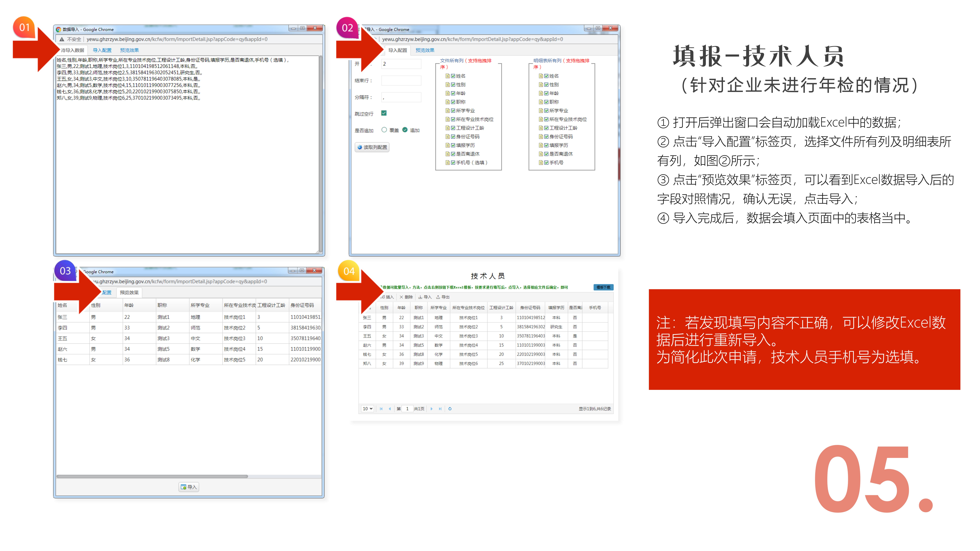Click the blue 模板下载 button
Image resolution: width=980 pixels, height=551 pixels.
pos(603,287)
